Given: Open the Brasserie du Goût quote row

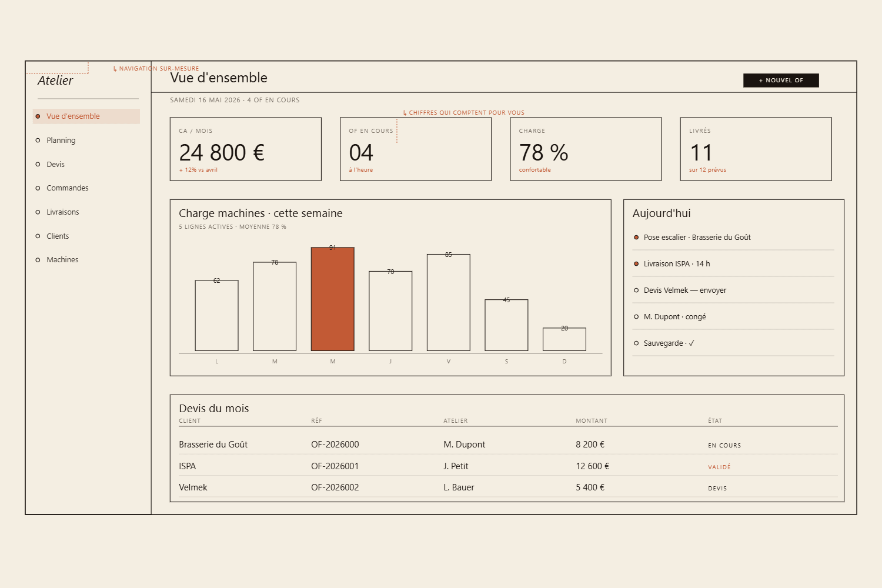Looking at the screenshot, I should click(x=508, y=445).
